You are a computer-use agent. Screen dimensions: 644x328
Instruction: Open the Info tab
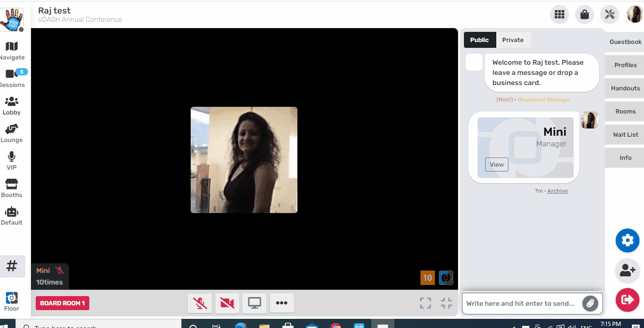625,158
